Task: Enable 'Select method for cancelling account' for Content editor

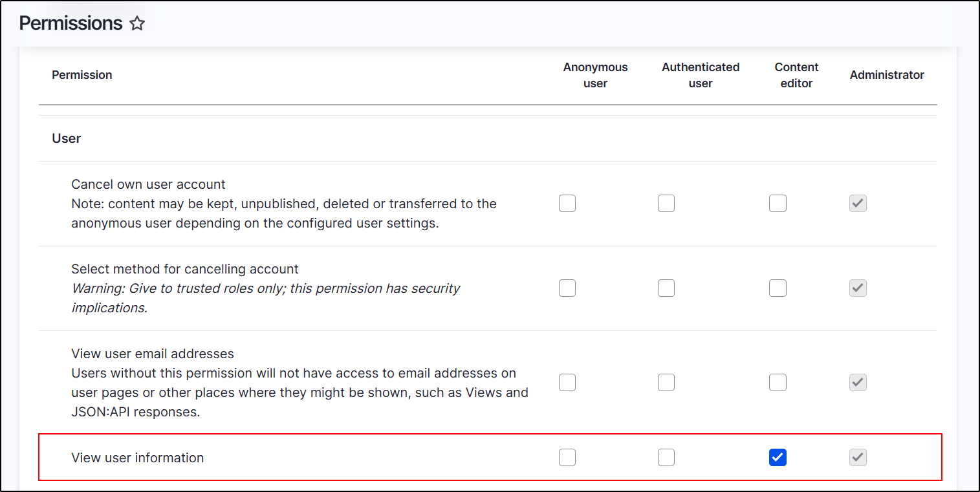Action: (x=778, y=288)
